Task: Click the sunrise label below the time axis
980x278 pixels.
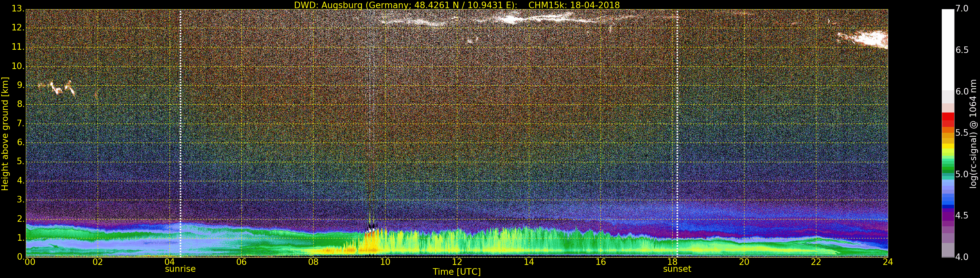Action: 180,269
